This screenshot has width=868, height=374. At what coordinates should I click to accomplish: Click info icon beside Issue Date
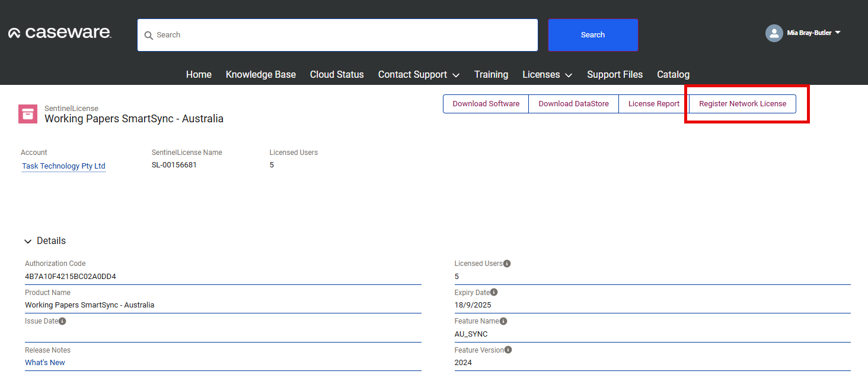click(x=62, y=321)
